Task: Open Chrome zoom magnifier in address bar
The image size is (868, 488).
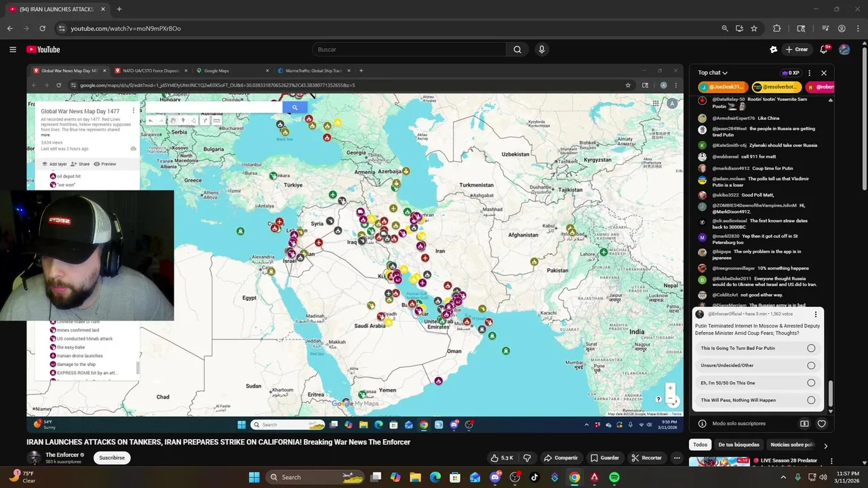Action: 725,28
